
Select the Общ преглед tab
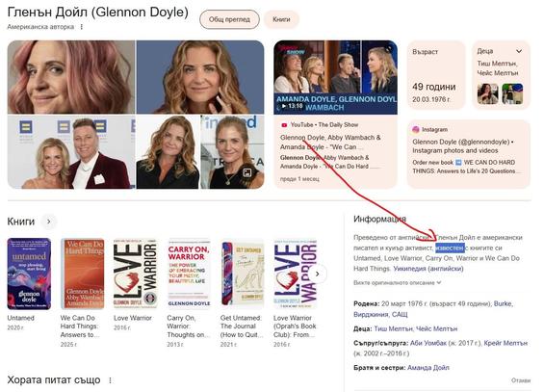229,19
